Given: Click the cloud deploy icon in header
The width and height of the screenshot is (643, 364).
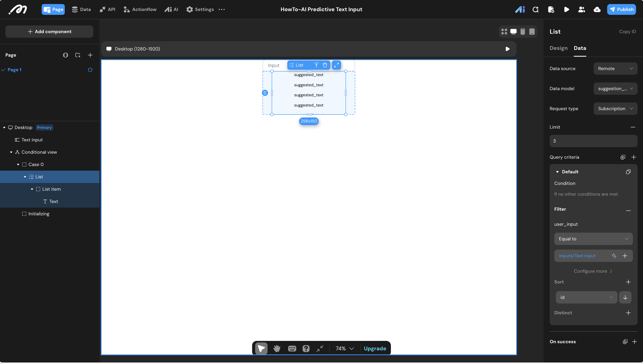Looking at the screenshot, I should click(x=597, y=9).
